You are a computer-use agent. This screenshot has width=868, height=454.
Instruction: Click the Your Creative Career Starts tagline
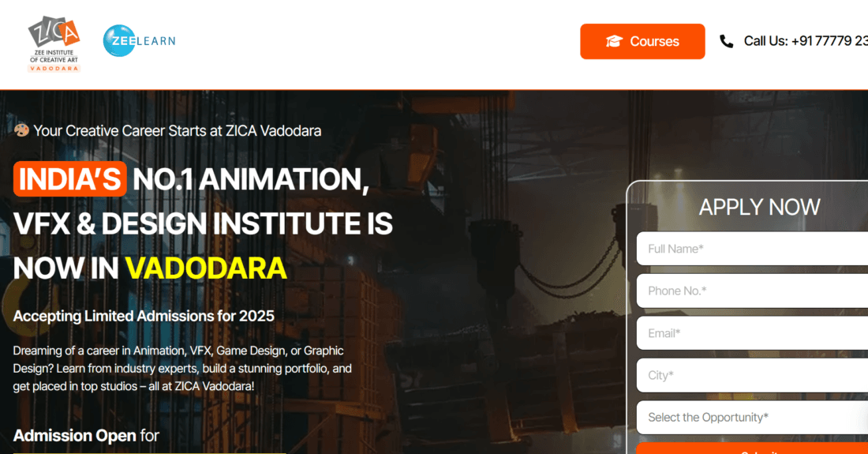(x=178, y=130)
